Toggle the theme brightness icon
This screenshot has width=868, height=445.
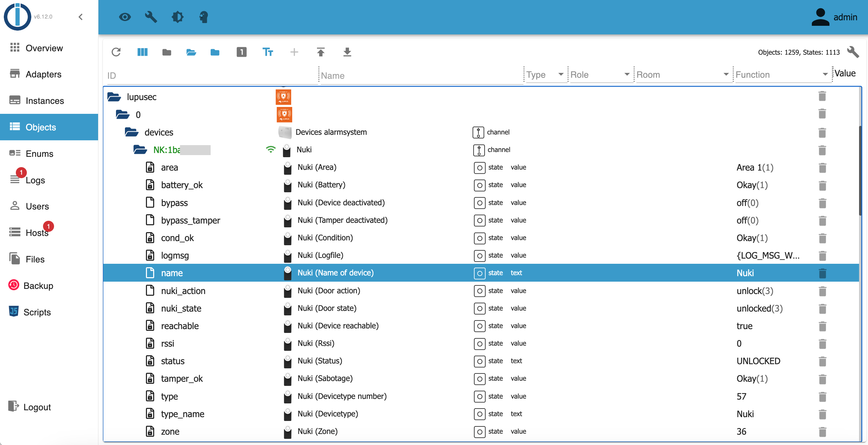[x=178, y=17]
